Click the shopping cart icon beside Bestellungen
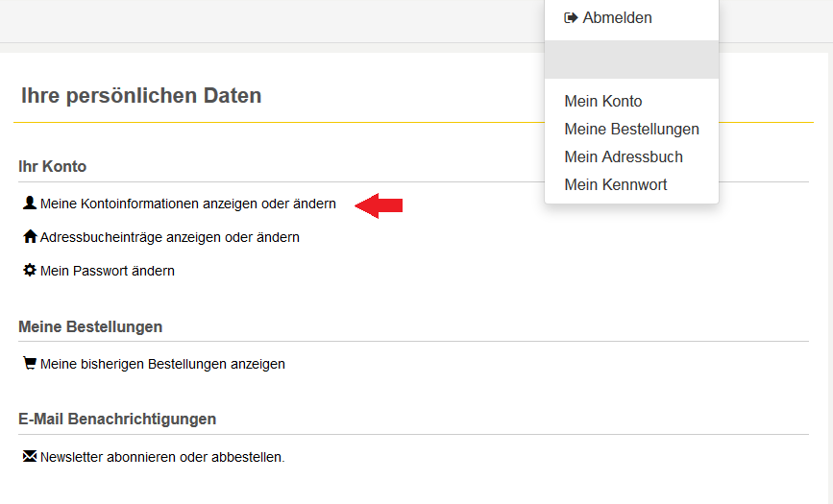The height and width of the screenshot is (504, 833). pos(30,363)
